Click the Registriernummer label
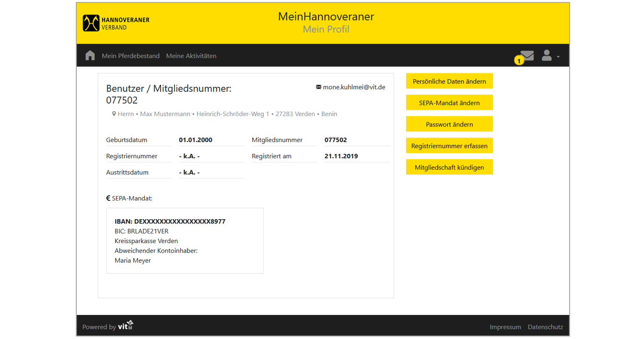The width and height of the screenshot is (644, 339). pyautogui.click(x=132, y=156)
